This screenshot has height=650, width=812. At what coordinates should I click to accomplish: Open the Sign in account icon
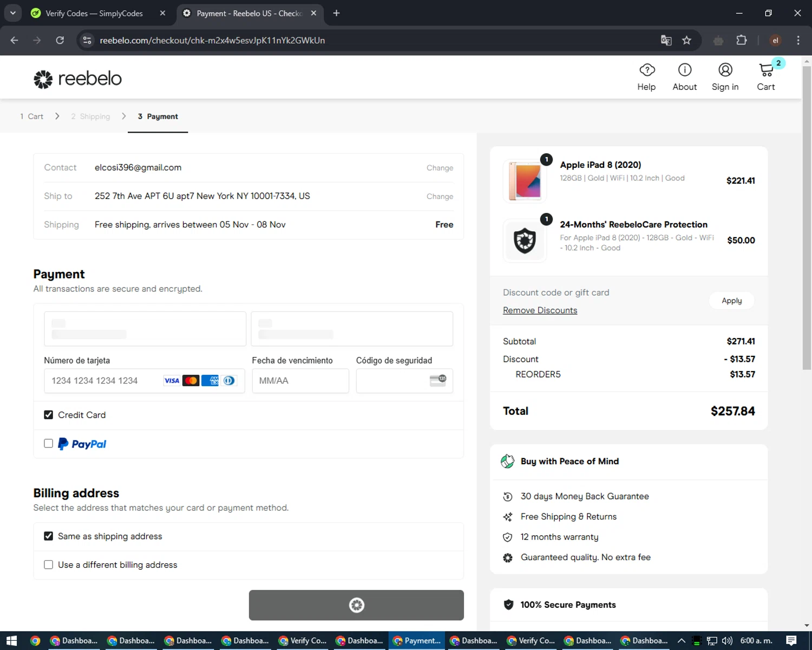725,70
